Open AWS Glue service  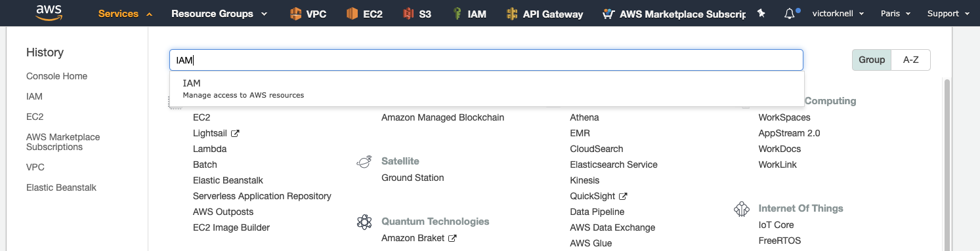(x=591, y=243)
